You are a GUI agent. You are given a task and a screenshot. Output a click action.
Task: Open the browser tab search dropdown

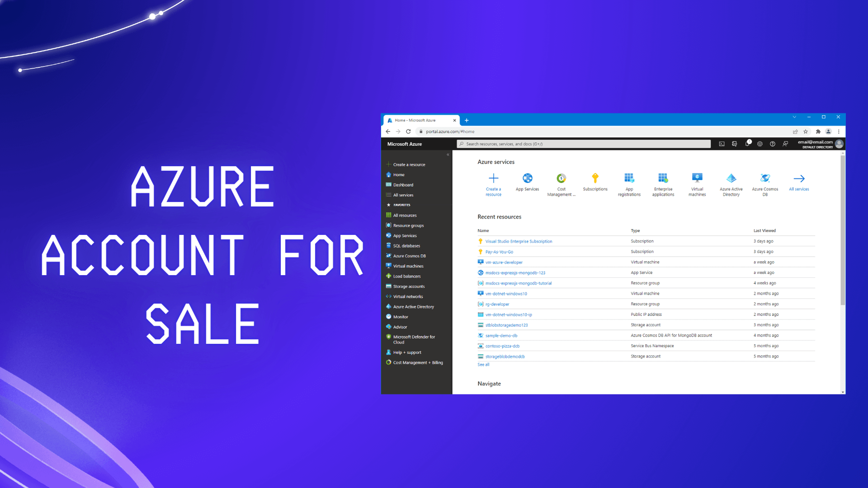(794, 117)
